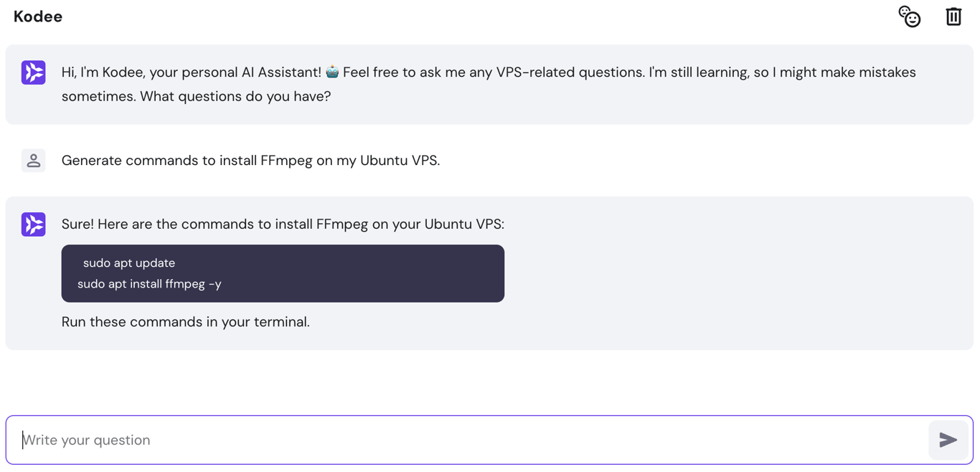Click the Kodee avatar next to the commands reply
Image resolution: width=980 pixels, height=472 pixels.
(33, 225)
